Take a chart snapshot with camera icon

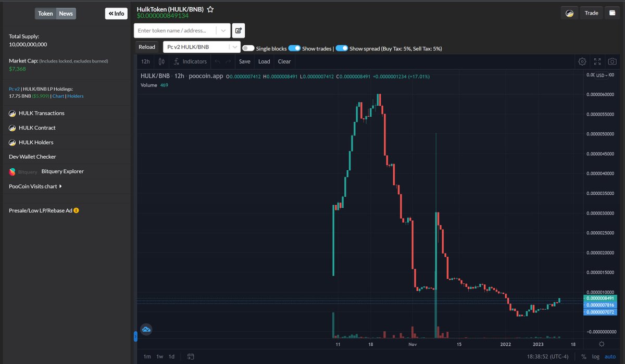[612, 61]
